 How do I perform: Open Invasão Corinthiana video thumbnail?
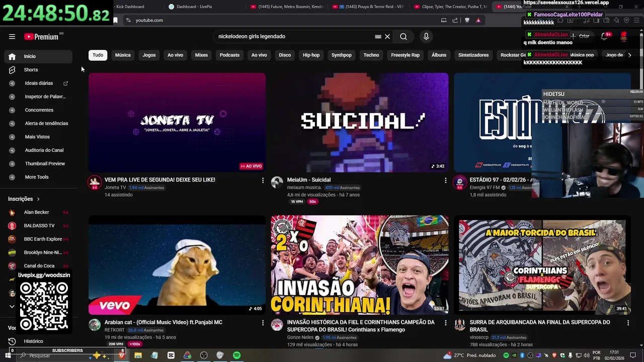tap(360, 265)
